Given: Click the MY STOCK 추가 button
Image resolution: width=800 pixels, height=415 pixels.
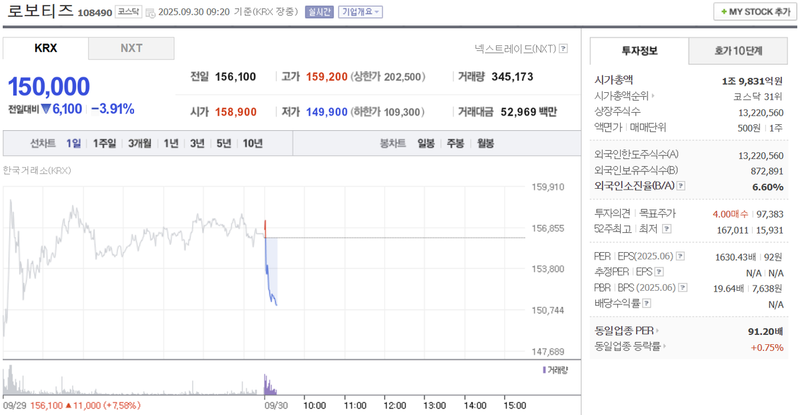Looking at the screenshot, I should (x=752, y=11).
